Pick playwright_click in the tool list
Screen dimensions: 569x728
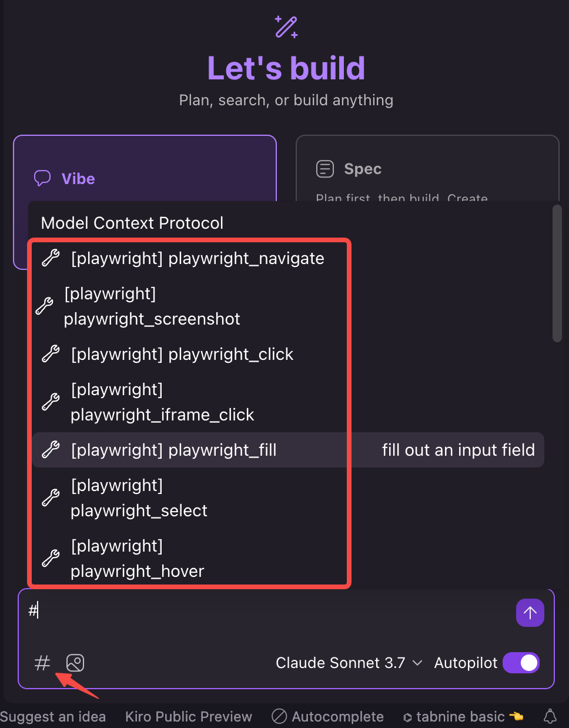[x=182, y=354]
